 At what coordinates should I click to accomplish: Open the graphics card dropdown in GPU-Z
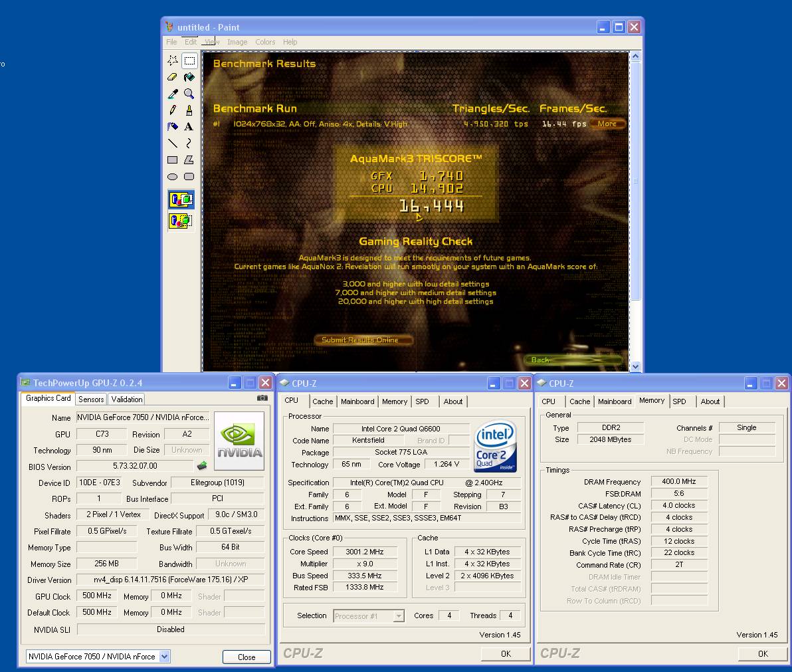pyautogui.click(x=164, y=656)
